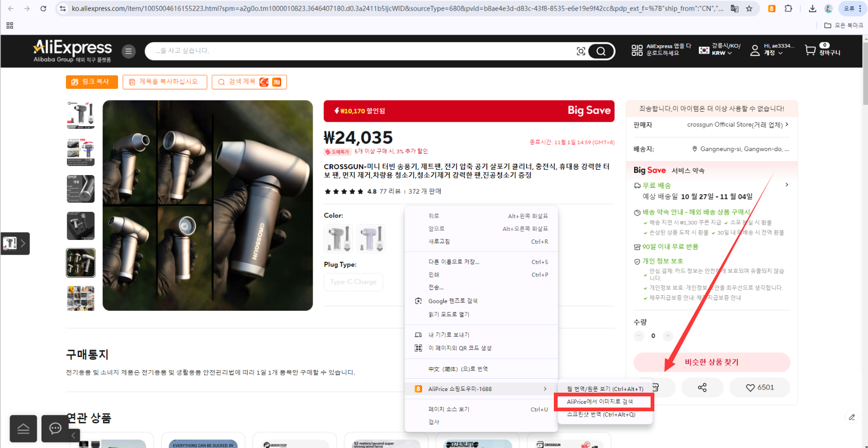Open the Chrome profile avatar
The height and width of the screenshot is (448, 868).
(x=828, y=9)
